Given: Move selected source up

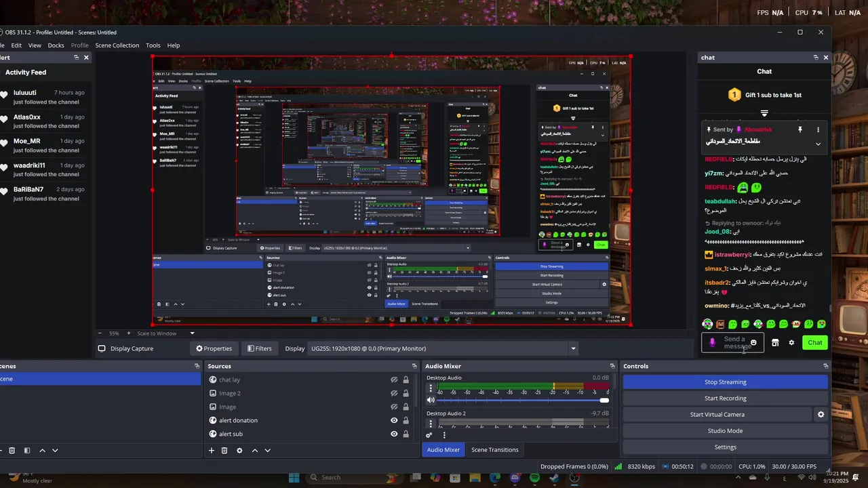Looking at the screenshot, I should tap(255, 450).
